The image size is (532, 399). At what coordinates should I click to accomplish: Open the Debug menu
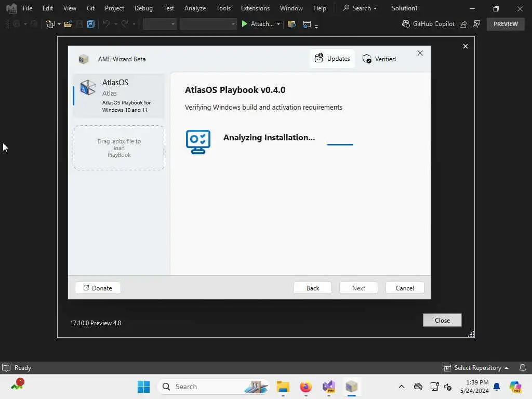[x=143, y=8]
